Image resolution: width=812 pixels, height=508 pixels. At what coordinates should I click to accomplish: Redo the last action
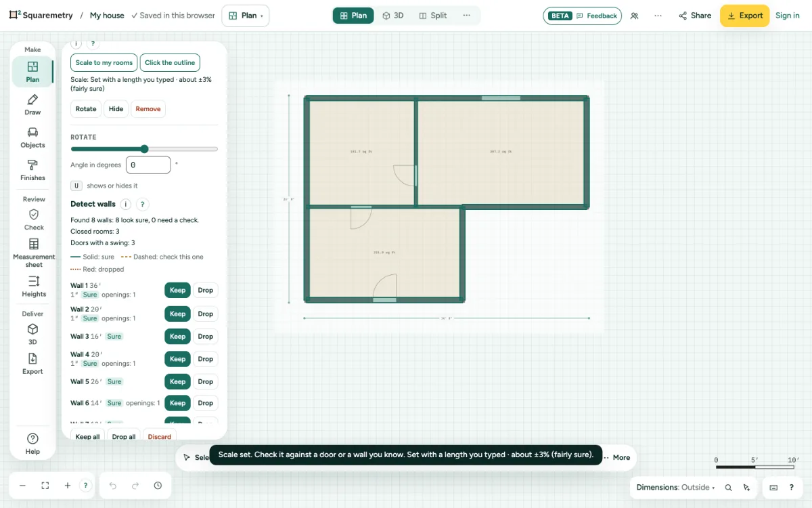(135, 486)
